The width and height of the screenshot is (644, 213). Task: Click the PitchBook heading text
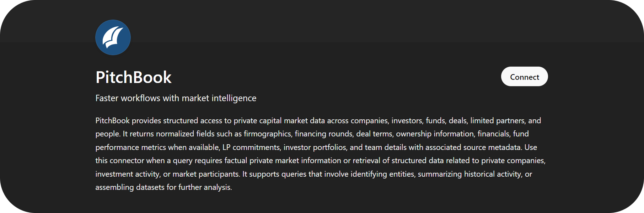(133, 77)
